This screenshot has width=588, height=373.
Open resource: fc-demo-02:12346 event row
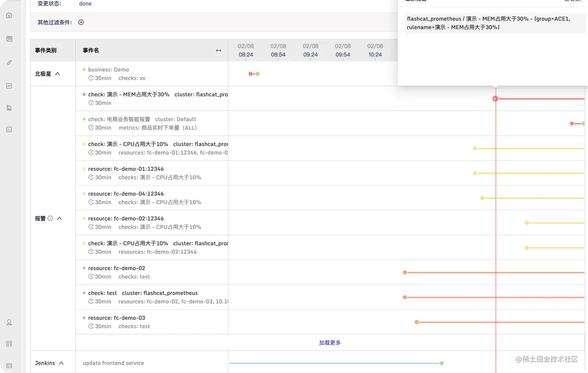click(x=152, y=223)
